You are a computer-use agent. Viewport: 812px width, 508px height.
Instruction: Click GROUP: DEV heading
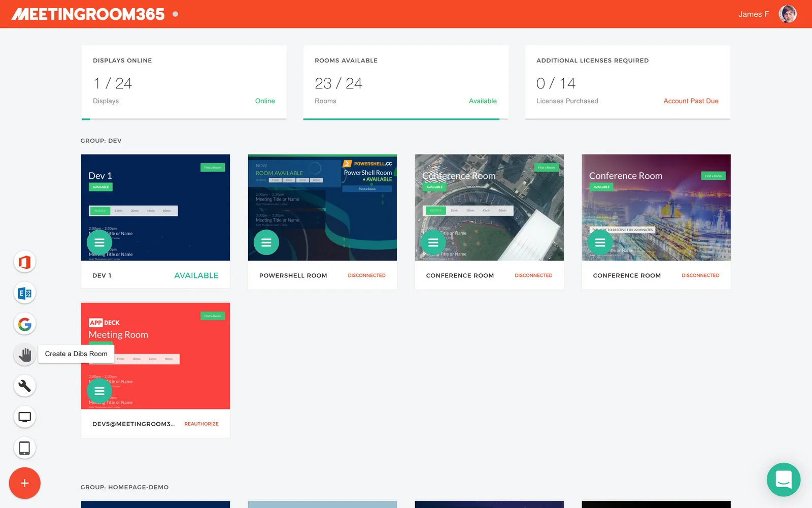coord(101,141)
